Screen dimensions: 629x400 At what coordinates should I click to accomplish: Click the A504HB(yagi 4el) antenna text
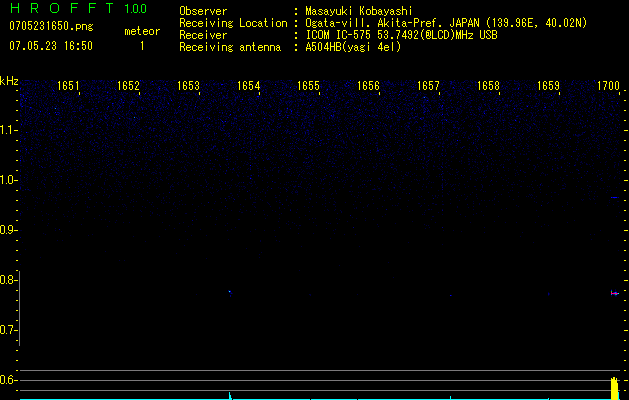(353, 47)
